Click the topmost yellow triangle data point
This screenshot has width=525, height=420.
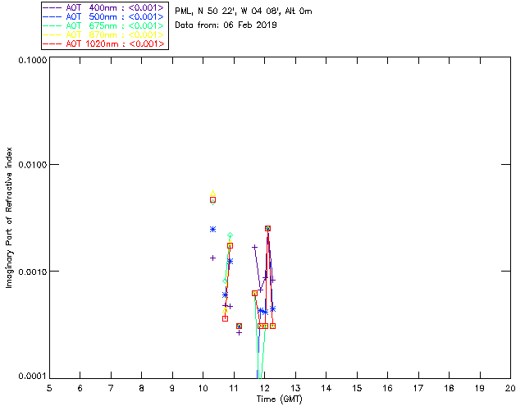click(x=212, y=194)
